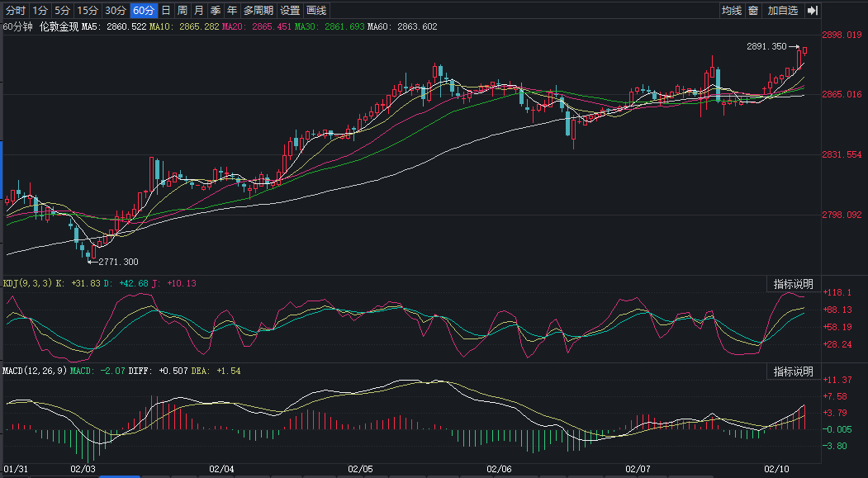Toggle the 均线 moving averages
Image resolution: width=868 pixels, height=478 pixels.
pyautogui.click(x=732, y=10)
